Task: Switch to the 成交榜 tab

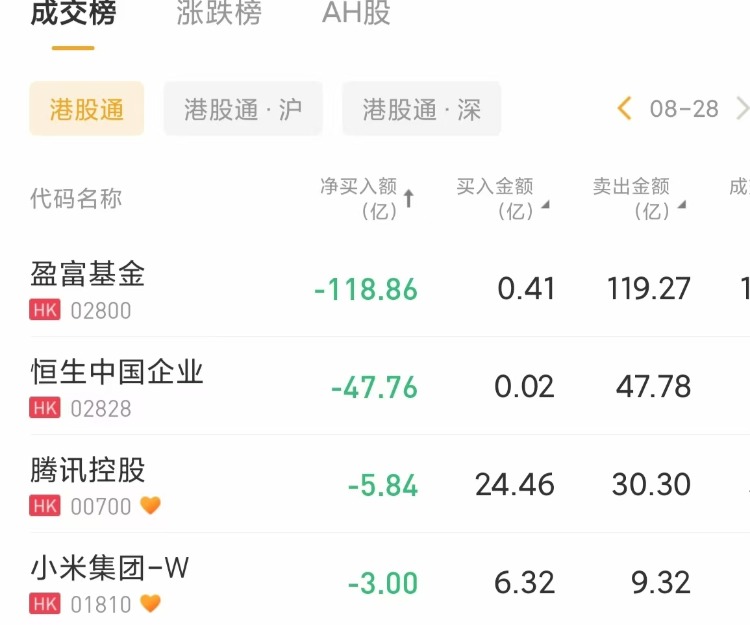Action: (73, 14)
